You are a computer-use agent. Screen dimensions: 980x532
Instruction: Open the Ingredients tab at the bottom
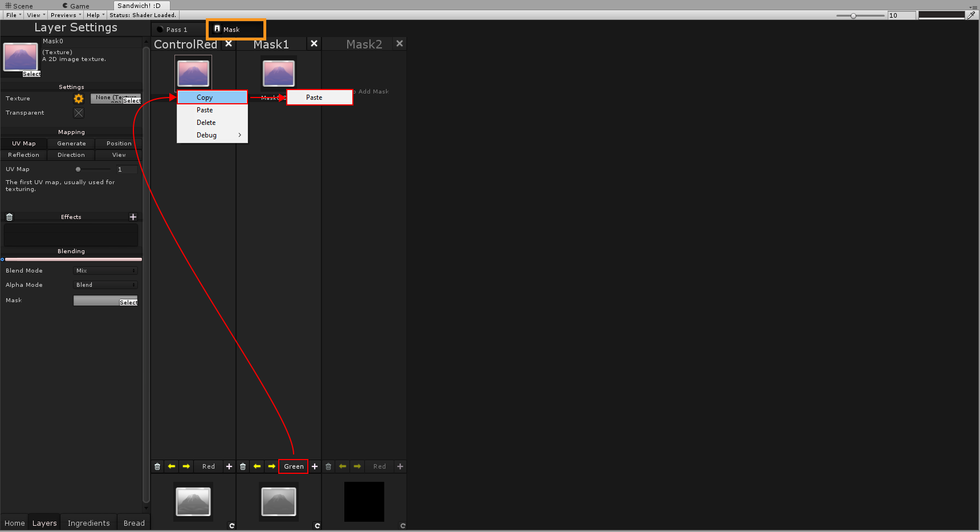(89, 523)
